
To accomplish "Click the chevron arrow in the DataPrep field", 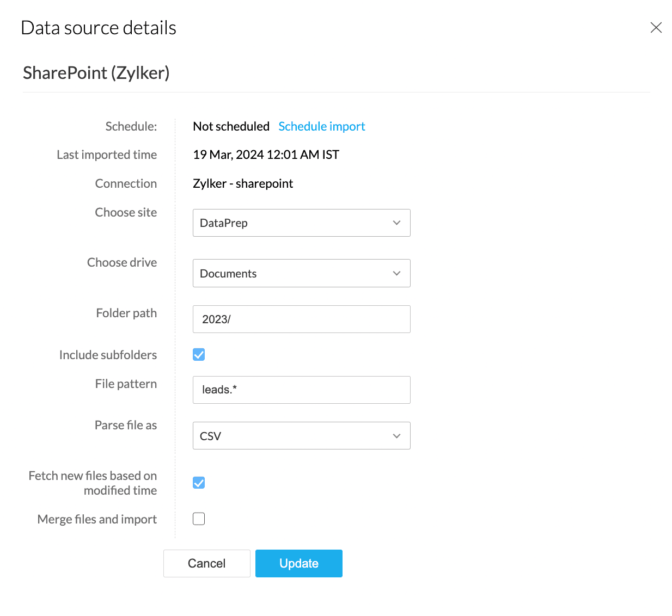I will tap(396, 223).
